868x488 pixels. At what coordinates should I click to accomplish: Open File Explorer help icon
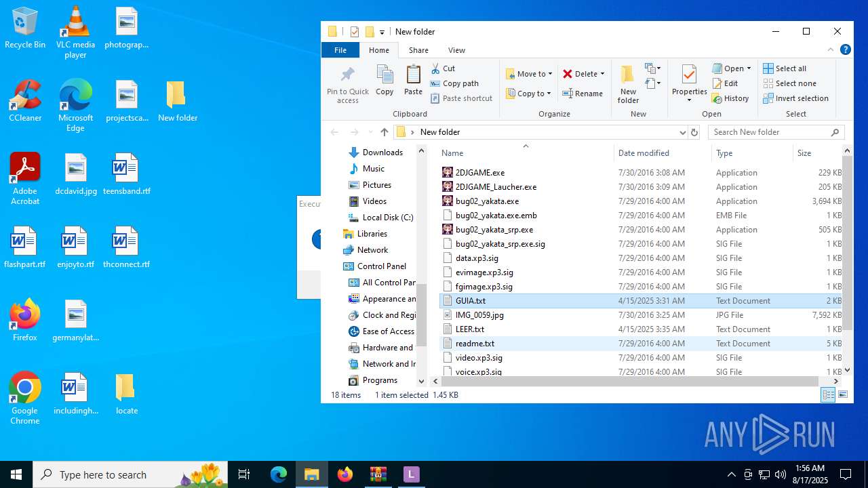pyautogui.click(x=845, y=50)
